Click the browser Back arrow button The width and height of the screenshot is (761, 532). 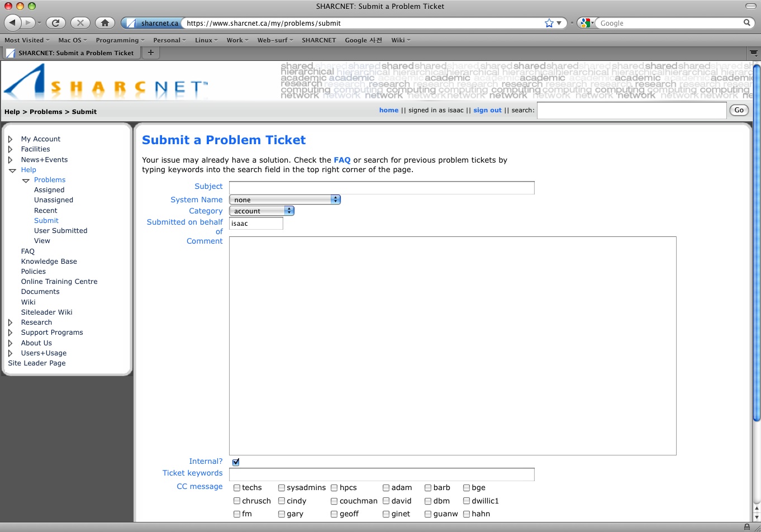pyautogui.click(x=12, y=23)
